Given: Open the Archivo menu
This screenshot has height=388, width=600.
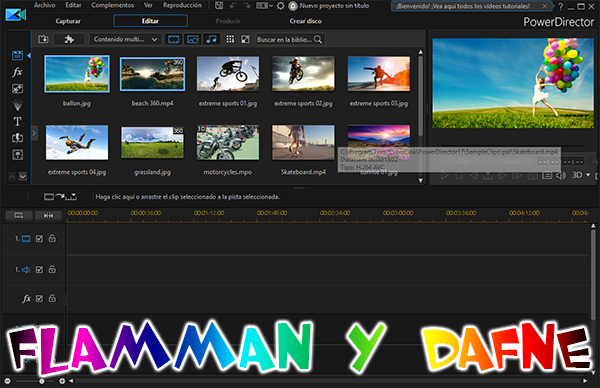Looking at the screenshot, I should pyautogui.click(x=44, y=5).
